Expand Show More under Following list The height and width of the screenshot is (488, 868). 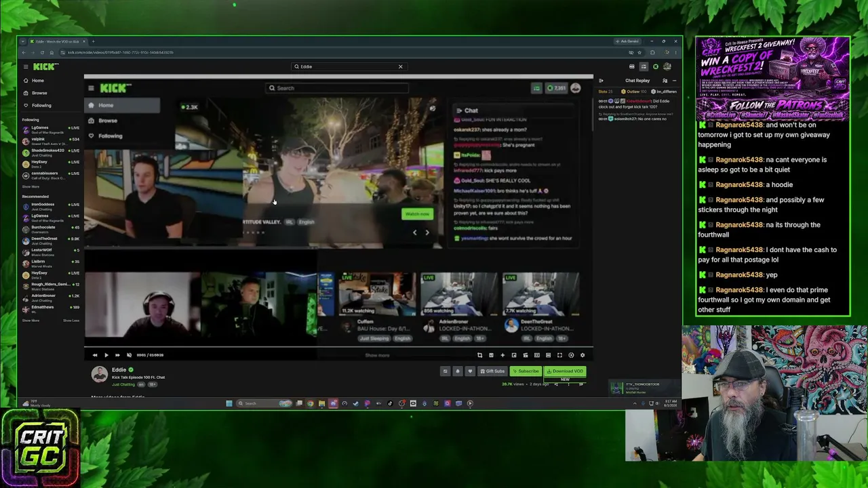31,186
